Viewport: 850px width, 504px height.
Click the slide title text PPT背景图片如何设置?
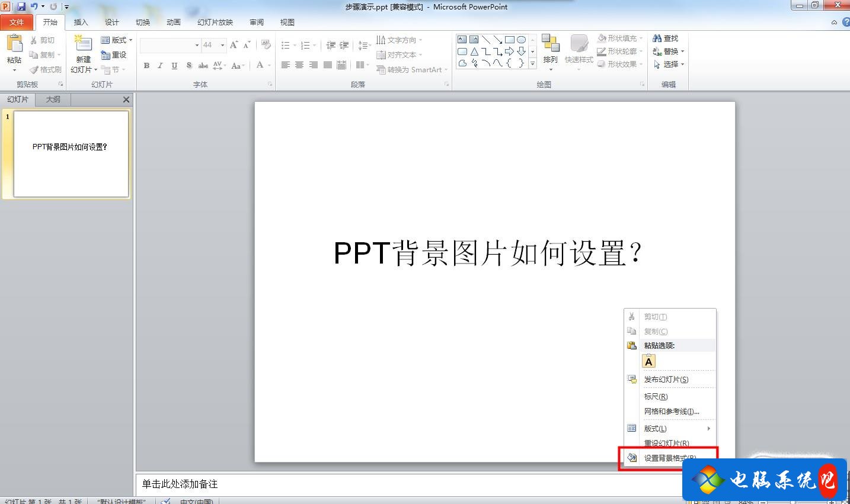[488, 253]
